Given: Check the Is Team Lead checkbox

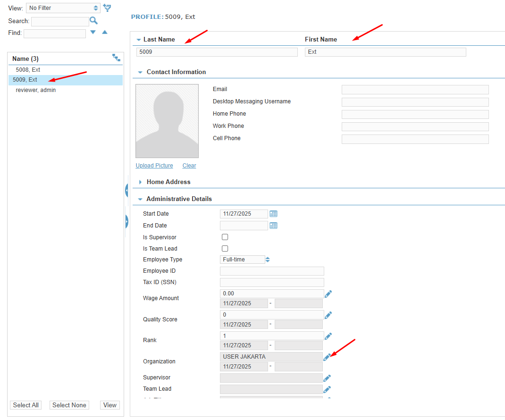Looking at the screenshot, I should (x=225, y=248).
